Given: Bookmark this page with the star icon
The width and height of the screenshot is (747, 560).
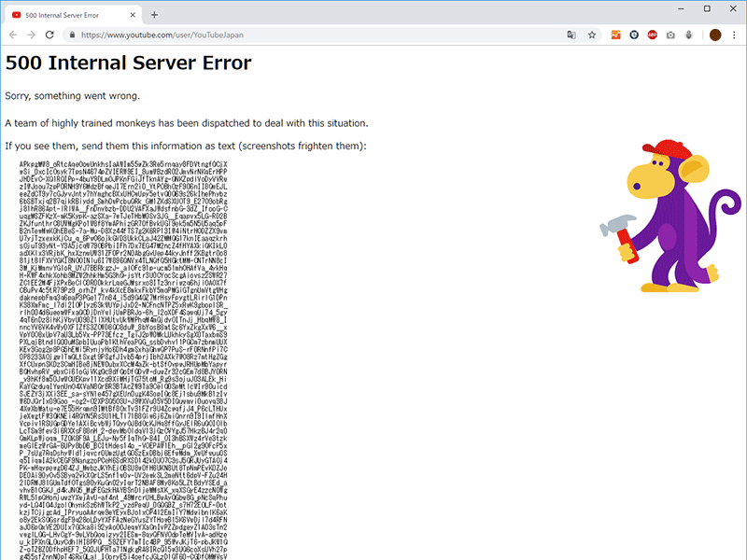Looking at the screenshot, I should 592,35.
